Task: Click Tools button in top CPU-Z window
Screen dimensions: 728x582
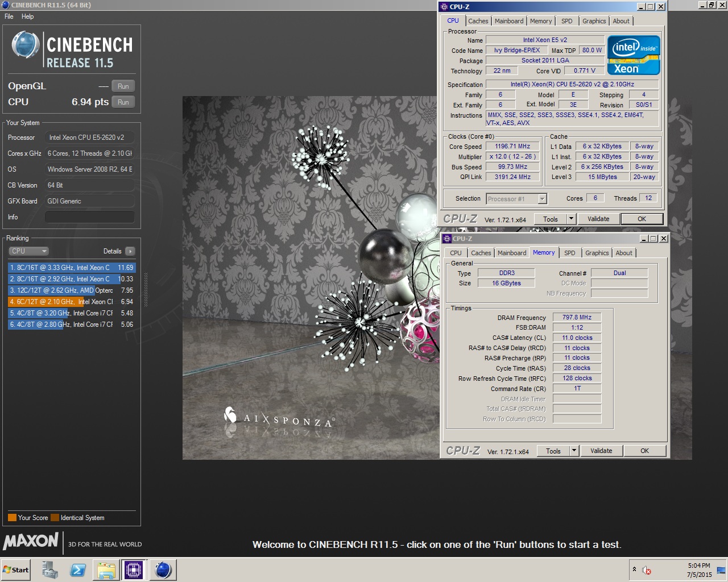Action: (551, 219)
